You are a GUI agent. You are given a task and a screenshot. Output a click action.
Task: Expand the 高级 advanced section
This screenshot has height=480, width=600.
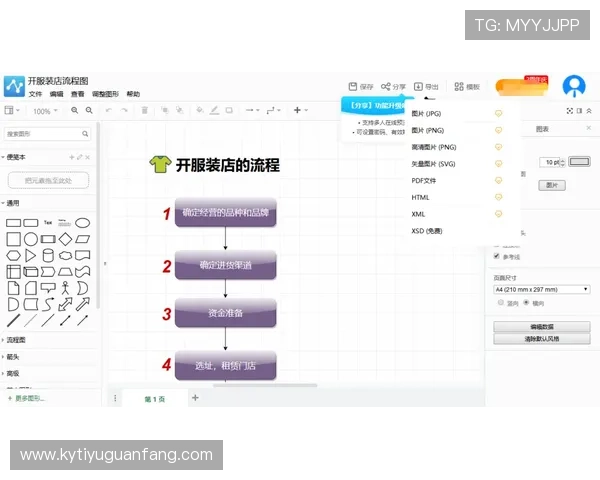tap(11, 374)
